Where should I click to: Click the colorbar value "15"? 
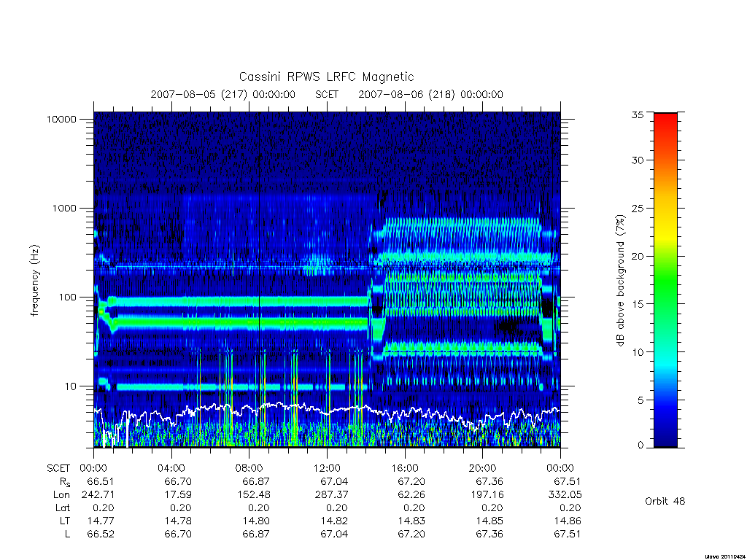(x=637, y=304)
